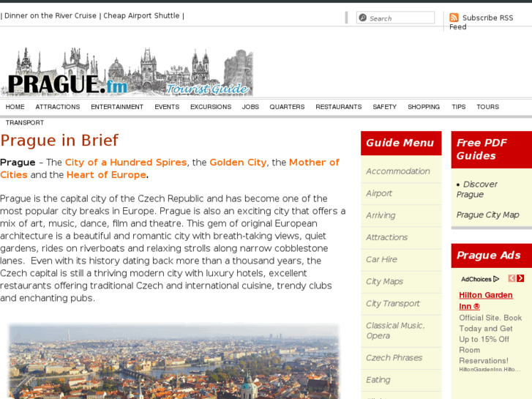Click AdChoices label text
The height and width of the screenshot is (399, 532).
[x=476, y=279]
